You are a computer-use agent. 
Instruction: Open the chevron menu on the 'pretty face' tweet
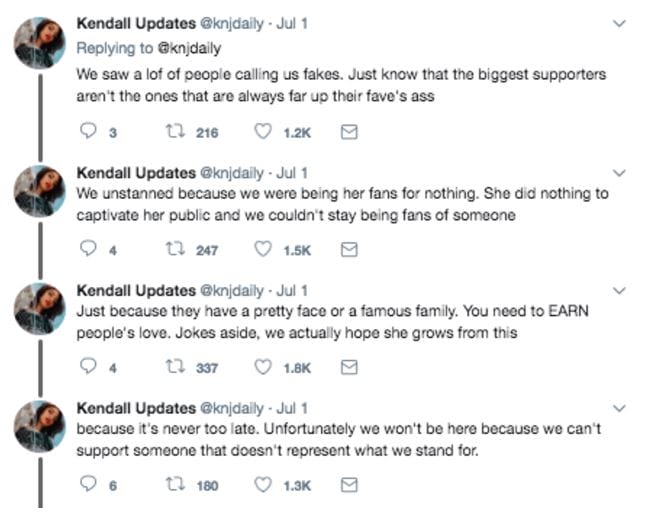click(x=620, y=290)
